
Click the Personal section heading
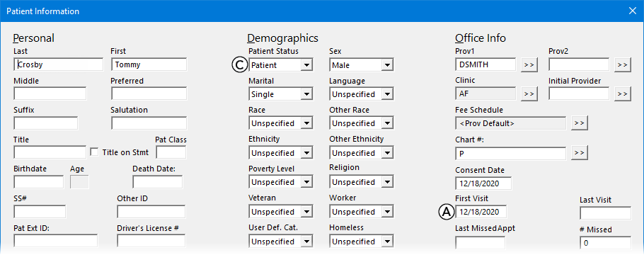coord(34,38)
